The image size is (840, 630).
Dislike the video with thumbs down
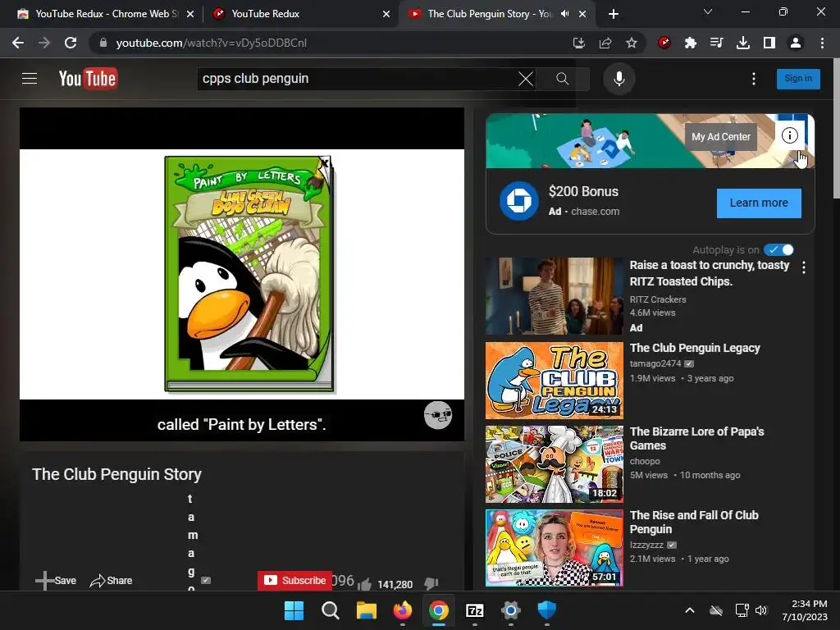pyautogui.click(x=431, y=583)
